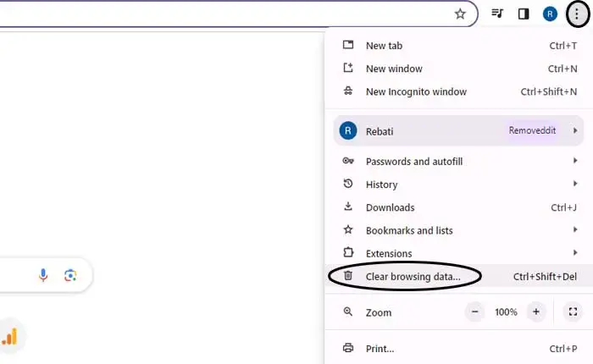This screenshot has height=364, width=593.
Task: Open the media controls icon in the toolbar
Action: point(498,14)
